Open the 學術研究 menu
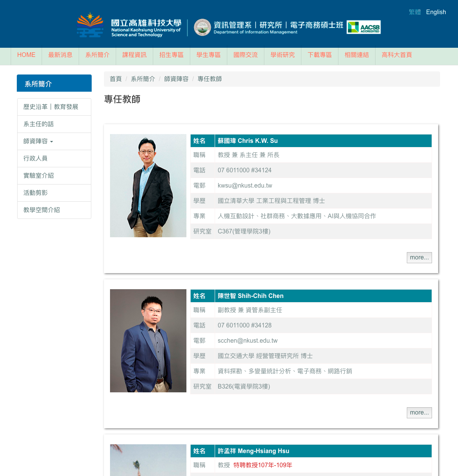This screenshot has width=458, height=476. (x=283, y=55)
